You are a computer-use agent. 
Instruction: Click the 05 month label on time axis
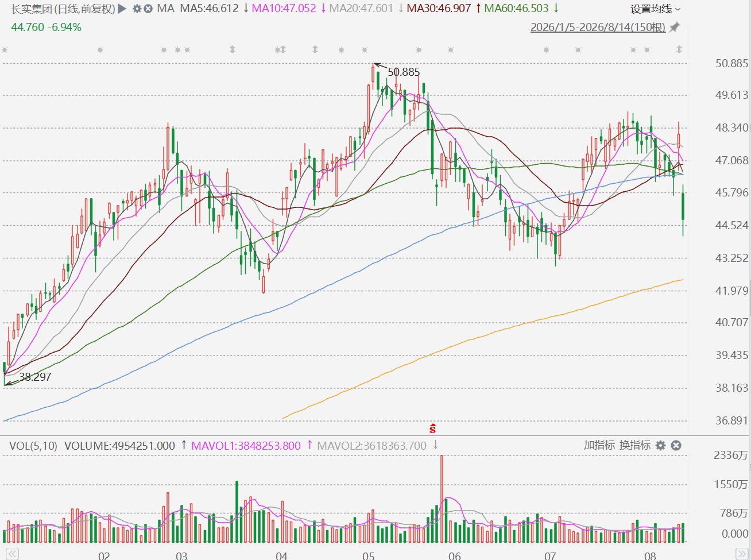(x=369, y=555)
